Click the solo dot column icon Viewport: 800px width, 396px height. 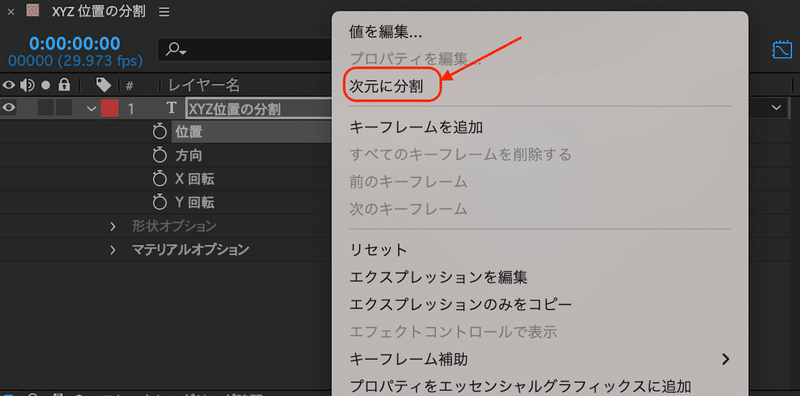(46, 85)
